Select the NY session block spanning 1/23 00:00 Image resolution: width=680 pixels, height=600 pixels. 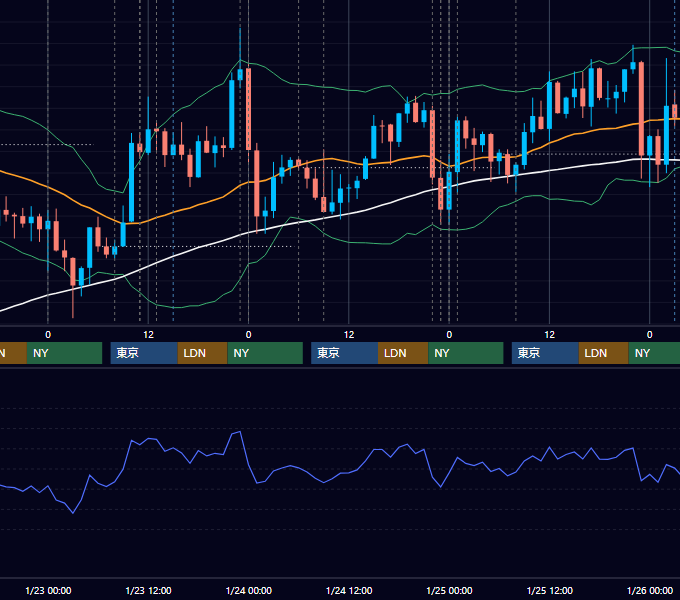pyautogui.click(x=64, y=353)
